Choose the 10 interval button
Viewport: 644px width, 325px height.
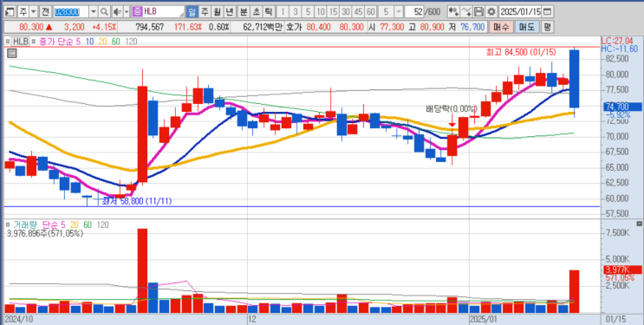pos(322,11)
